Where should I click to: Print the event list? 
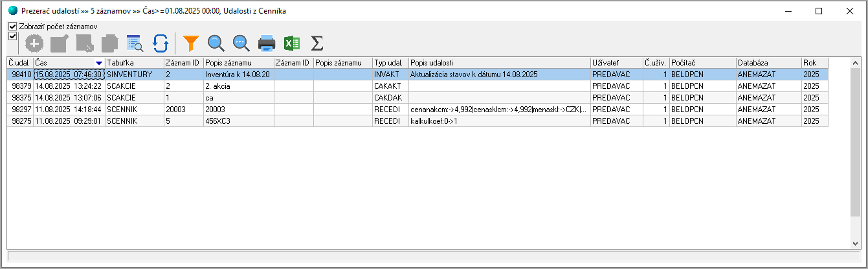pos(267,43)
